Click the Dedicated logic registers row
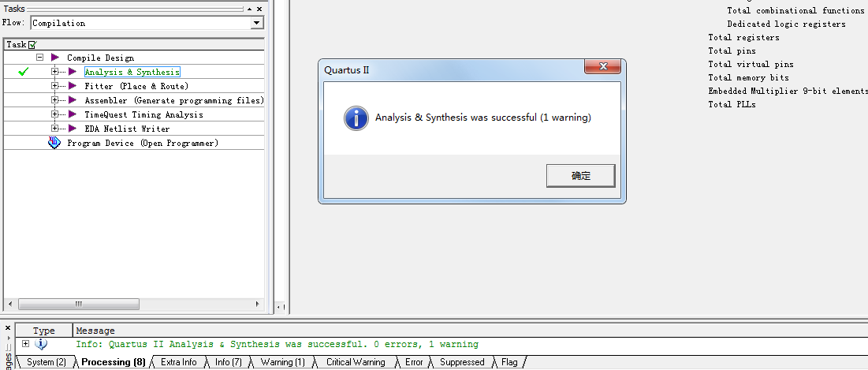 pyautogui.click(x=786, y=24)
